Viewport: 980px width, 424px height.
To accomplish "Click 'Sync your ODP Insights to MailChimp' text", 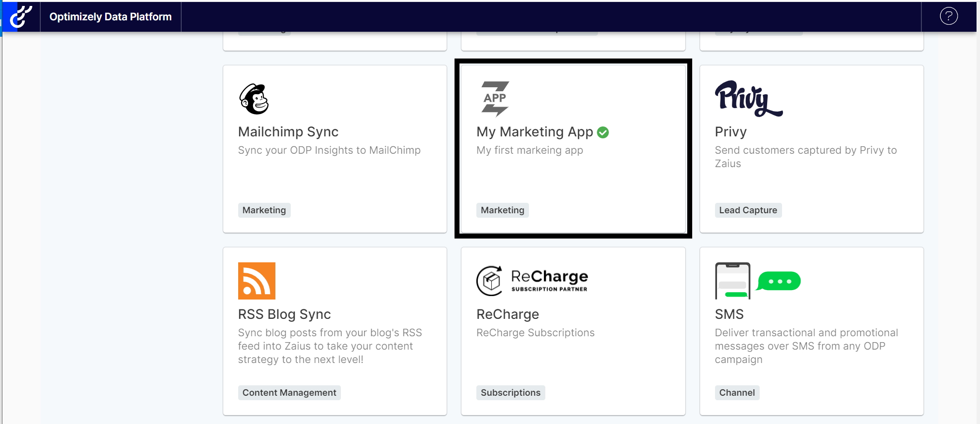I will coord(329,150).
